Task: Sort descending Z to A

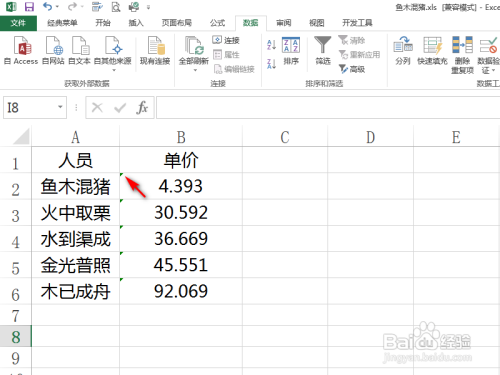Action: click(x=272, y=63)
